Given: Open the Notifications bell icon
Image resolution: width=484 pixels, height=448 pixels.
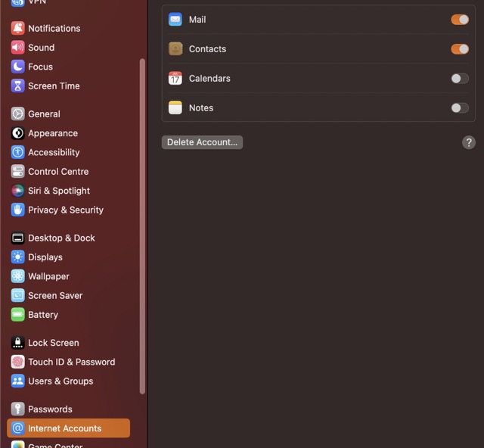Looking at the screenshot, I should tap(17, 29).
